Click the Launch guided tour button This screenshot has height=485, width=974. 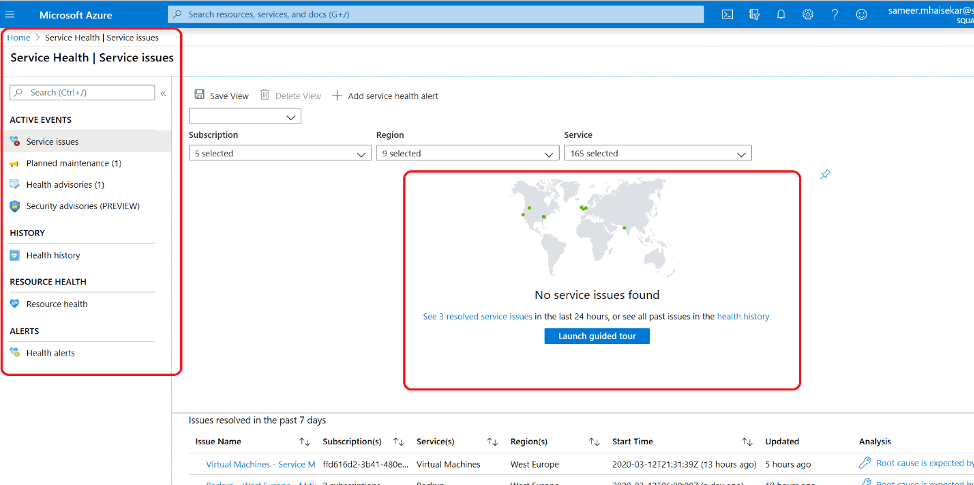coord(597,336)
